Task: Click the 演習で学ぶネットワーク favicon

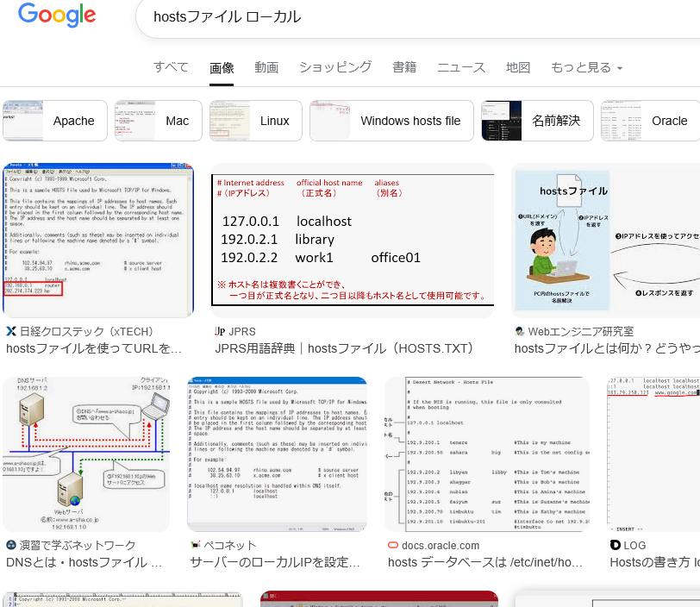Action: 11,545
